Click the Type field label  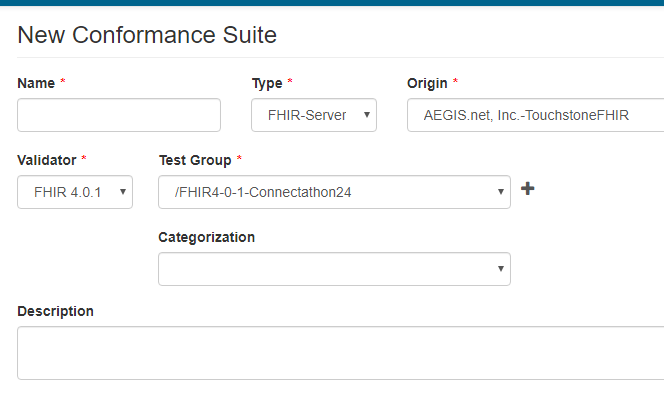click(x=267, y=83)
